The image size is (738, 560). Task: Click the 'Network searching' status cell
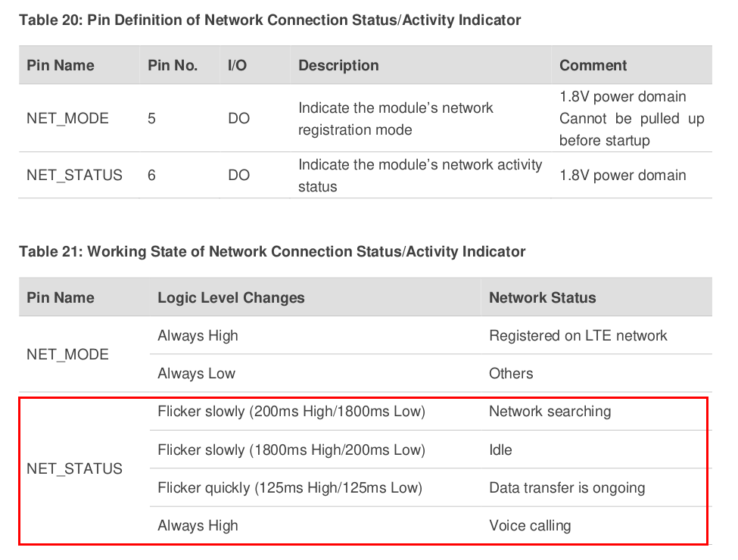(x=550, y=412)
